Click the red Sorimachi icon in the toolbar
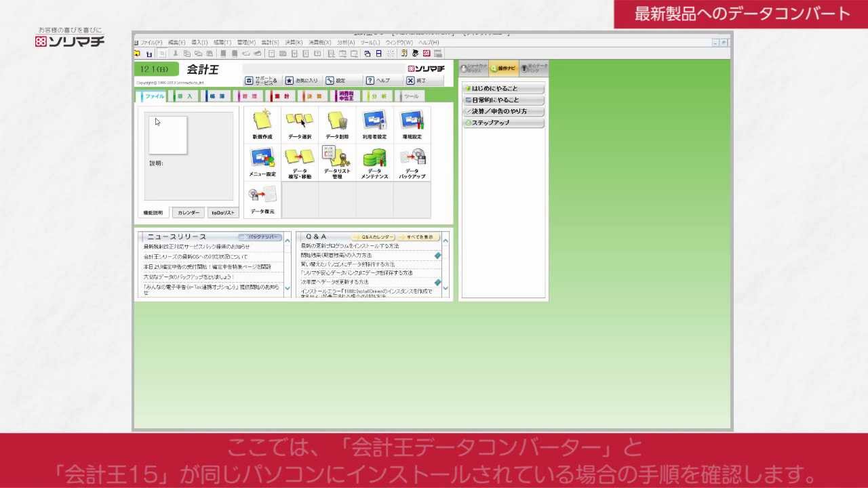The height and width of the screenshot is (488, 868). click(x=427, y=53)
